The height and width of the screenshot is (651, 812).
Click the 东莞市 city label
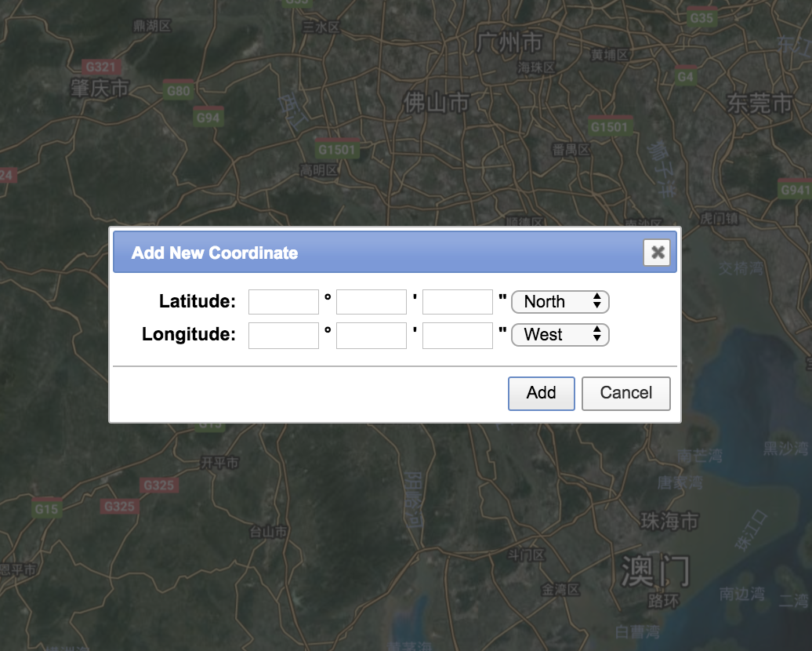[x=759, y=104]
